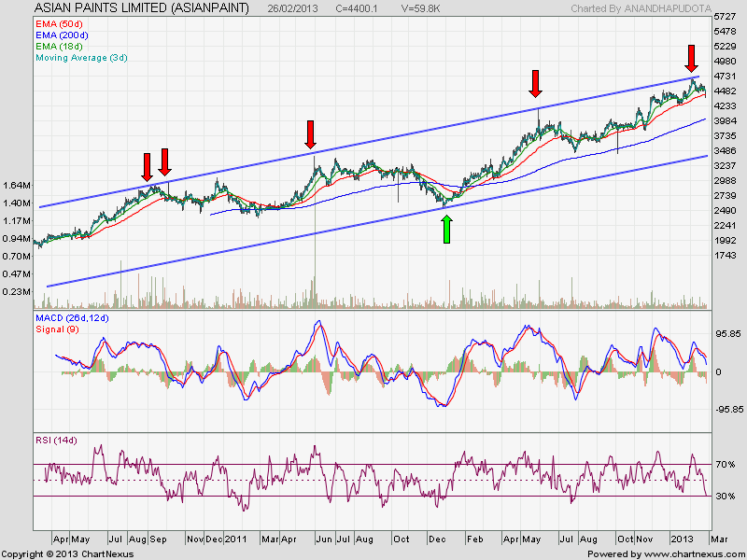The image size is (747, 560).
Task: Click the 0.70M volume axis label
Action: point(16,256)
